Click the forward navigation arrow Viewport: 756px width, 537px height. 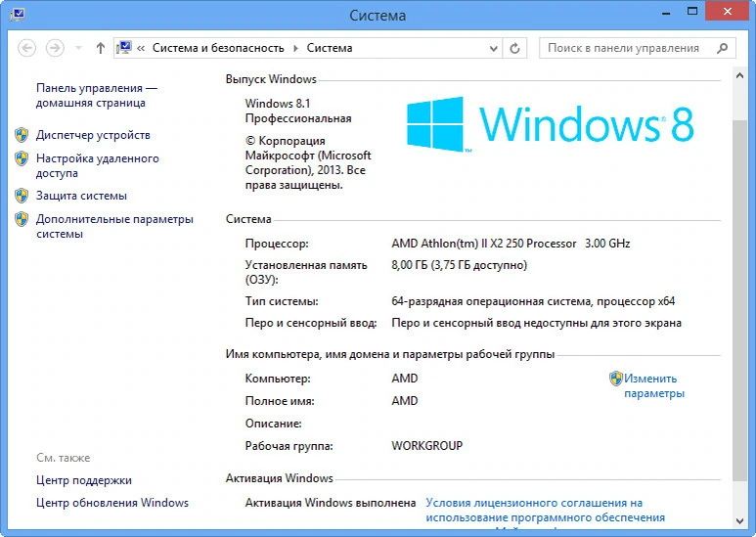(55, 48)
